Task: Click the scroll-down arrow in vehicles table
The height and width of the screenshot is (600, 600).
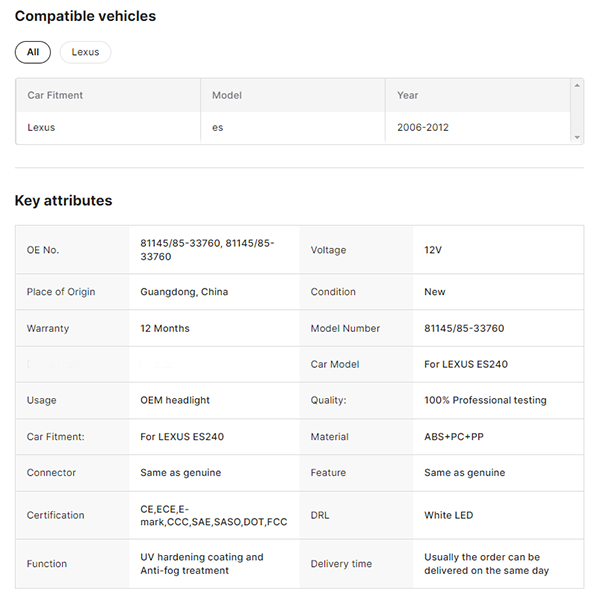Action: (577, 137)
